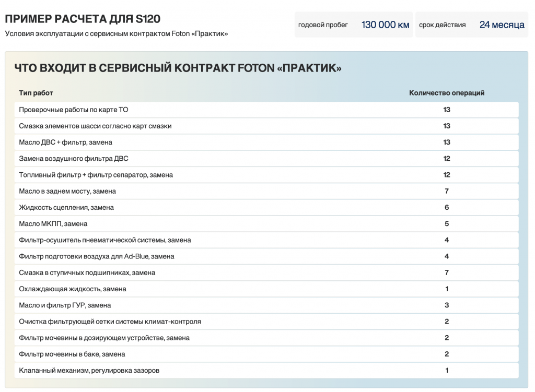Click count 7 for Масло в заднем мосту
Screen dimensions: 535x392
[x=447, y=191]
